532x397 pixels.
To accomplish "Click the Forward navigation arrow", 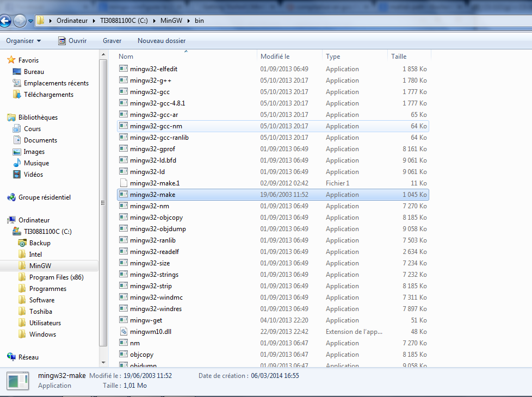I will [x=20, y=21].
